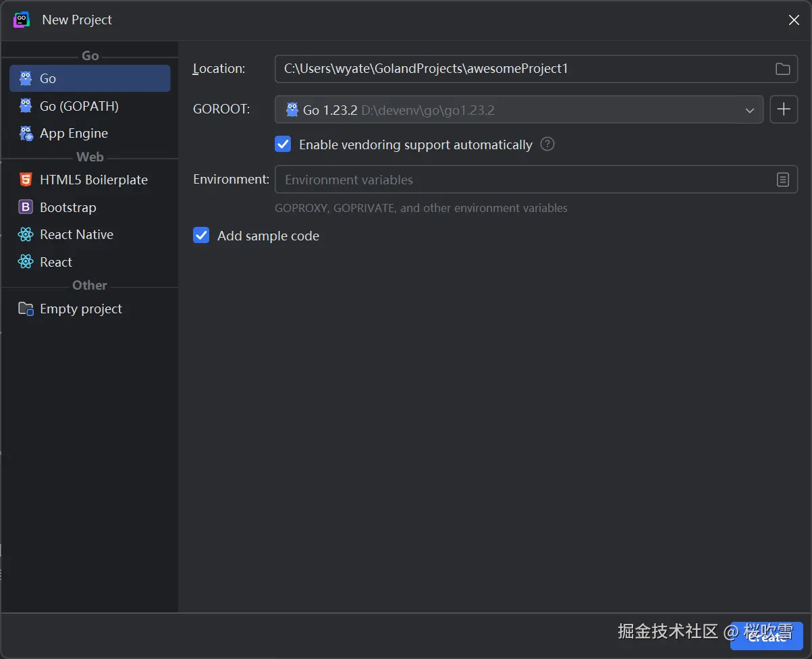This screenshot has height=659, width=812.
Task: Add a new GOROOT SDK with plus button
Action: (784, 109)
